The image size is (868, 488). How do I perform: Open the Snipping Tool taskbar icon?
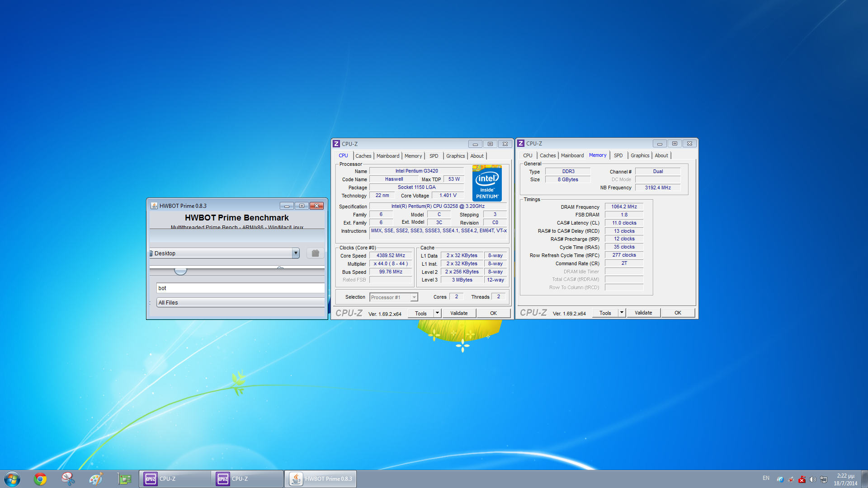(68, 479)
